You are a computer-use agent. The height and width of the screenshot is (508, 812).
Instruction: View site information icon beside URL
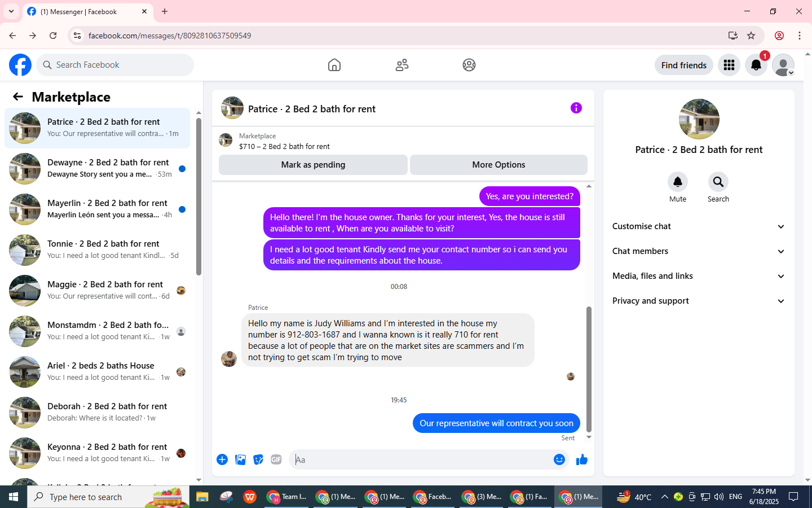pos(77,36)
